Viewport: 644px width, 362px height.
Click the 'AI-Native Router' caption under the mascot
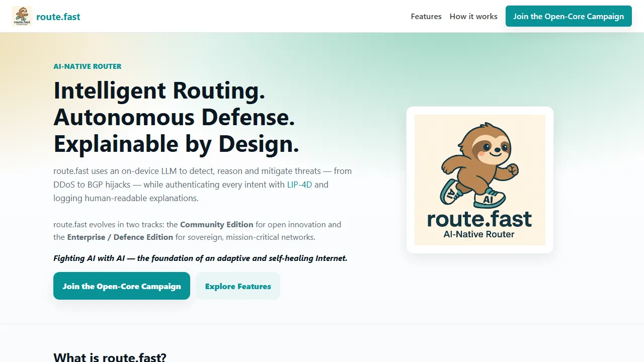pyautogui.click(x=479, y=234)
